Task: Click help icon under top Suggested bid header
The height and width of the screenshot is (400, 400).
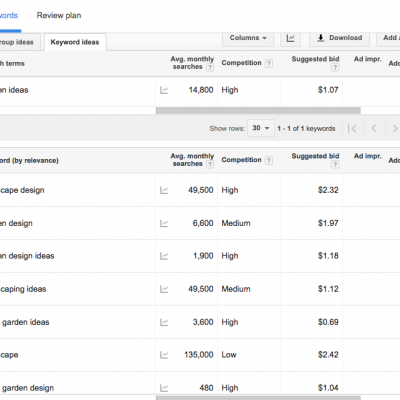Action: (335, 67)
